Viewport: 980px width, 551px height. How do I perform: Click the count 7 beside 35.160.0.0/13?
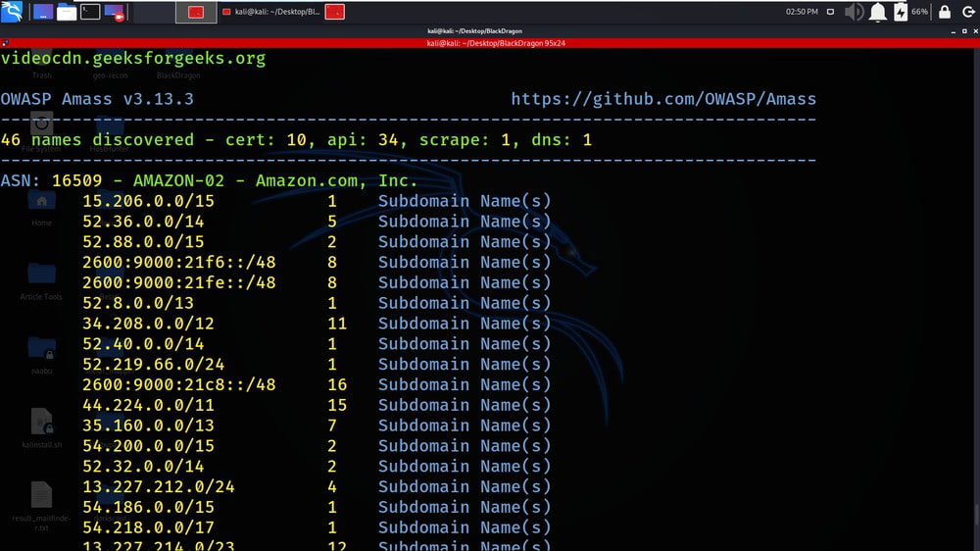332,426
